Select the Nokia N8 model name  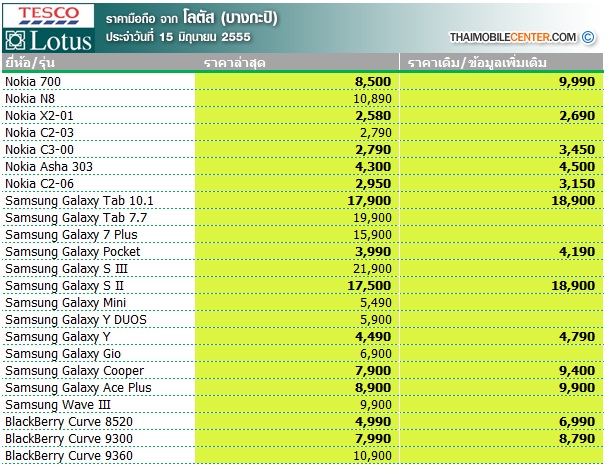point(30,99)
